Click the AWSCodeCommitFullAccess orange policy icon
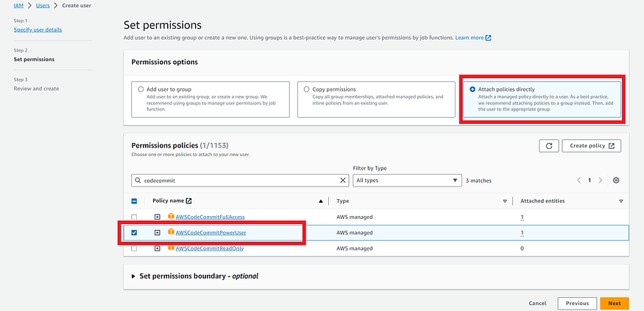This screenshot has height=311, width=644. 171,217
